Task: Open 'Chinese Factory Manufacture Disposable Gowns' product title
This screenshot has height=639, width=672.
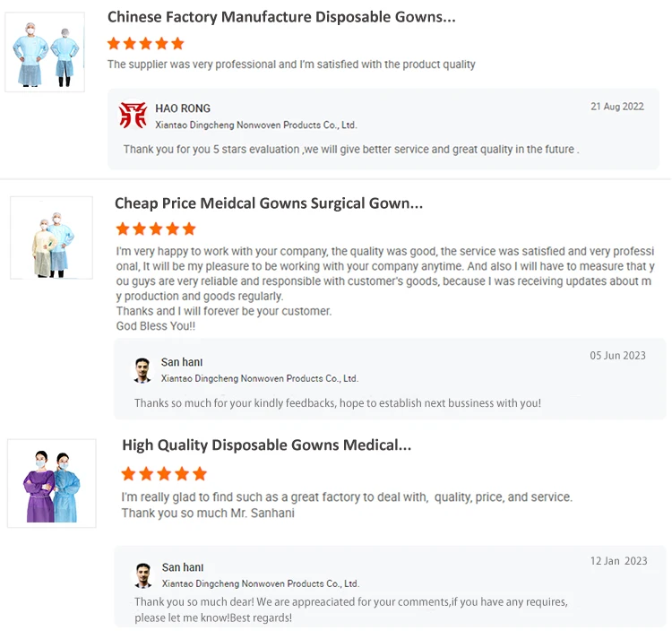Action: [281, 17]
